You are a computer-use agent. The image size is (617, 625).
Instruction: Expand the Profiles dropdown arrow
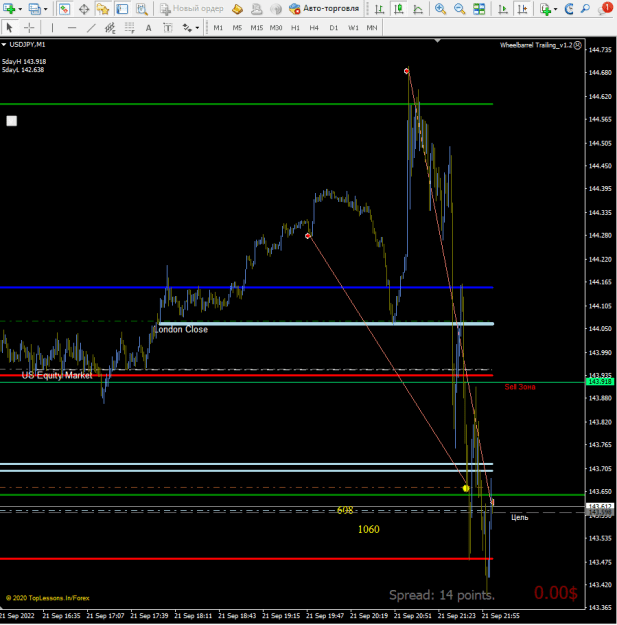coord(45,9)
